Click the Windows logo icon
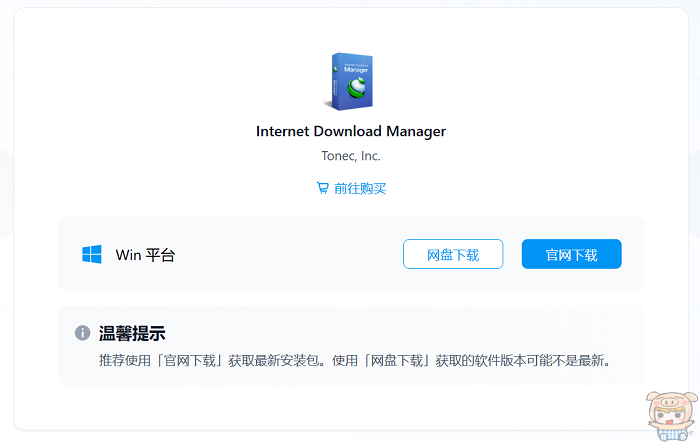This screenshot has height=442, width=700. pyautogui.click(x=92, y=255)
